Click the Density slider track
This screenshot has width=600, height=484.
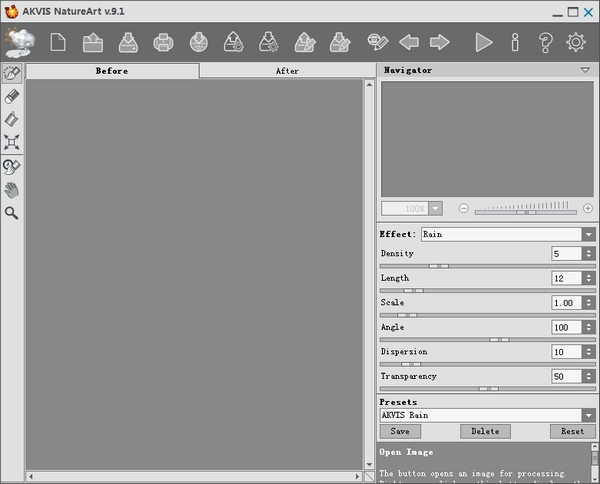pyautogui.click(x=487, y=266)
